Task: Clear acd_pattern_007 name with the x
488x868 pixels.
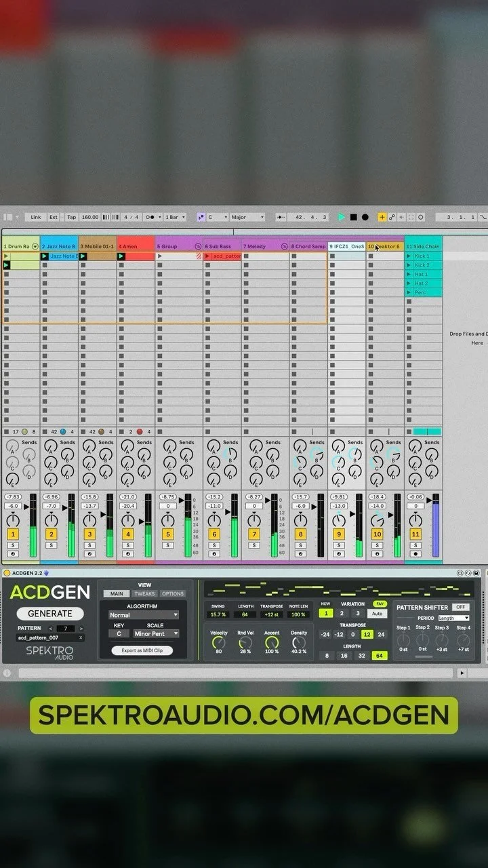Action: coord(81,637)
